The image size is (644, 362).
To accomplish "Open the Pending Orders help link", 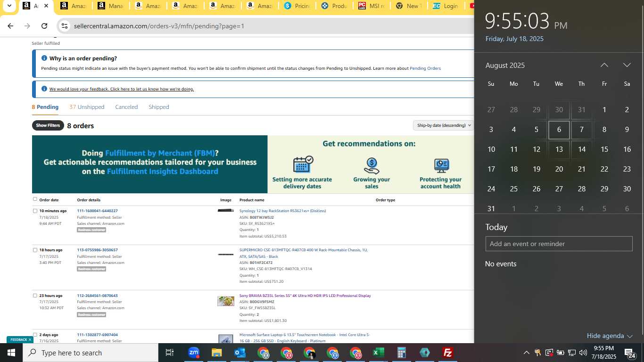I will click(x=425, y=68).
